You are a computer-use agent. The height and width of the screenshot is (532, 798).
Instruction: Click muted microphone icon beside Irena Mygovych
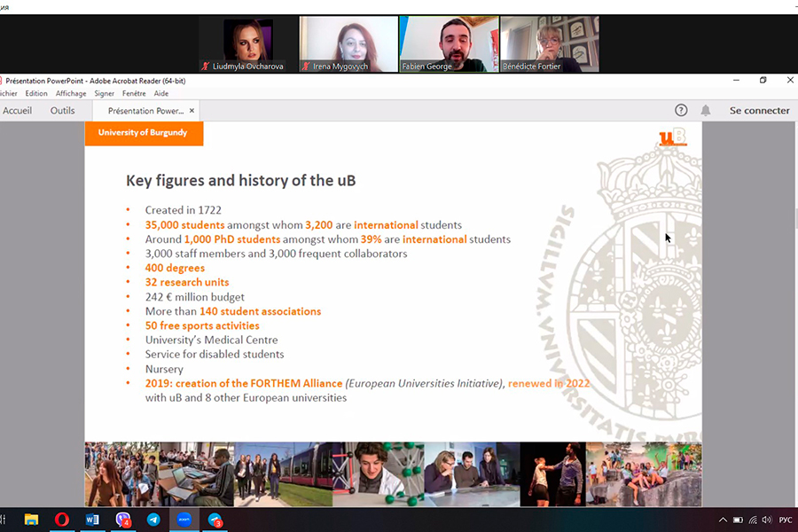[x=306, y=66]
